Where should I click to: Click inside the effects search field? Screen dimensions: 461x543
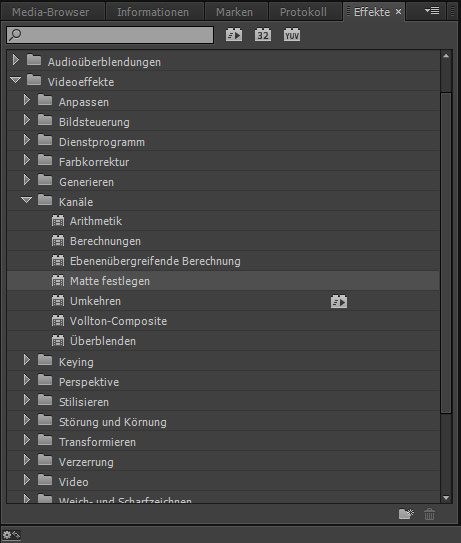pyautogui.click(x=110, y=35)
